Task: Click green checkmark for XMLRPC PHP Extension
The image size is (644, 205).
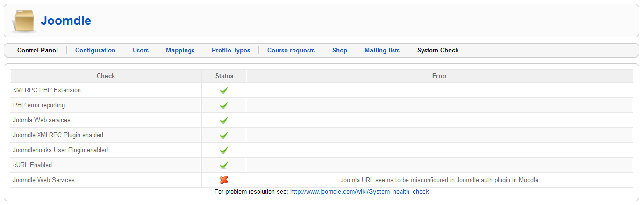Action: tap(224, 90)
